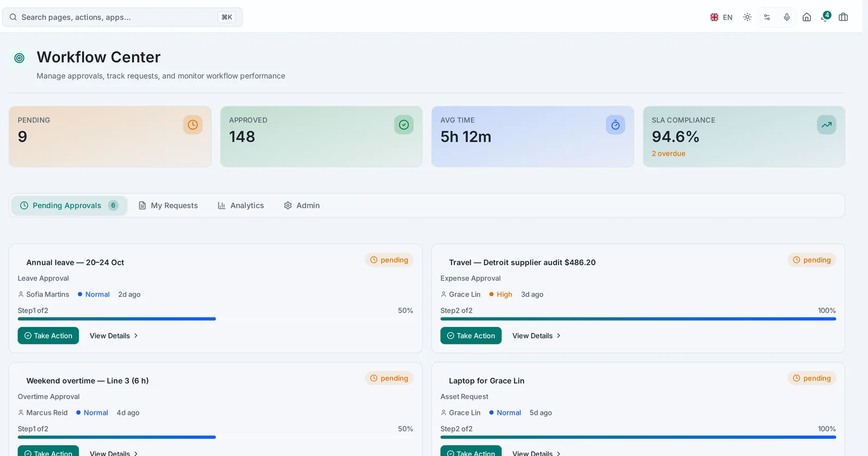View Details of Travel Detroit expense
The height and width of the screenshot is (456, 868).
click(537, 335)
